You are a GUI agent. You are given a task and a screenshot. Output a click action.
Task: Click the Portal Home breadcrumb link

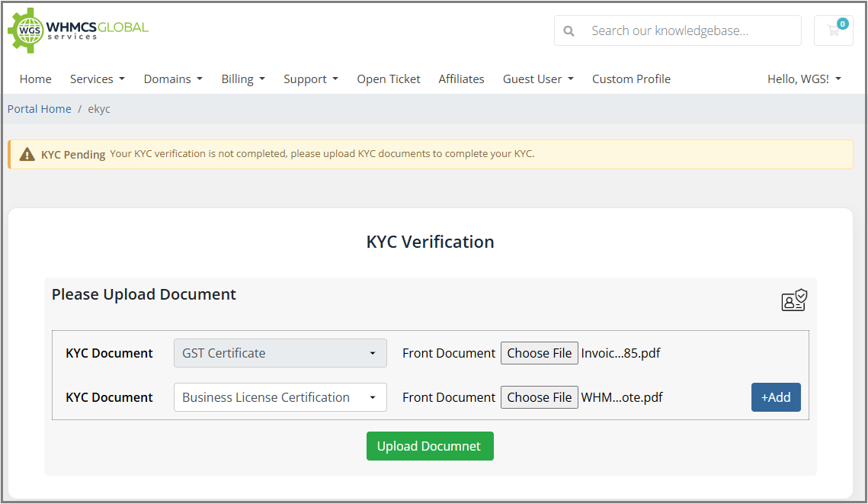[40, 109]
